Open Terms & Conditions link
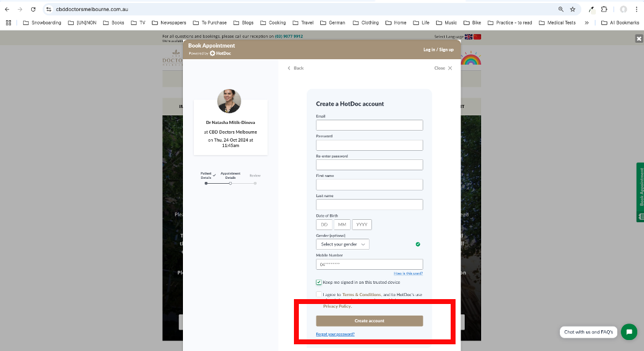This screenshot has height=351, width=644. click(362, 295)
